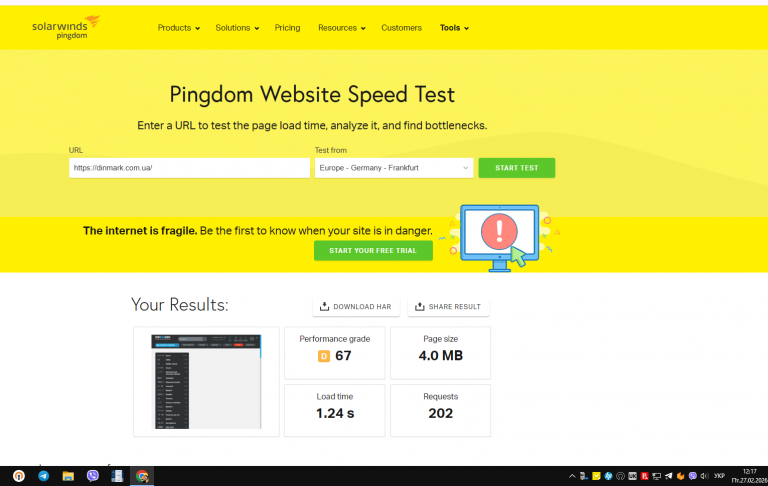Show hidden system tray icons
The image size is (768, 486).
[572, 476]
